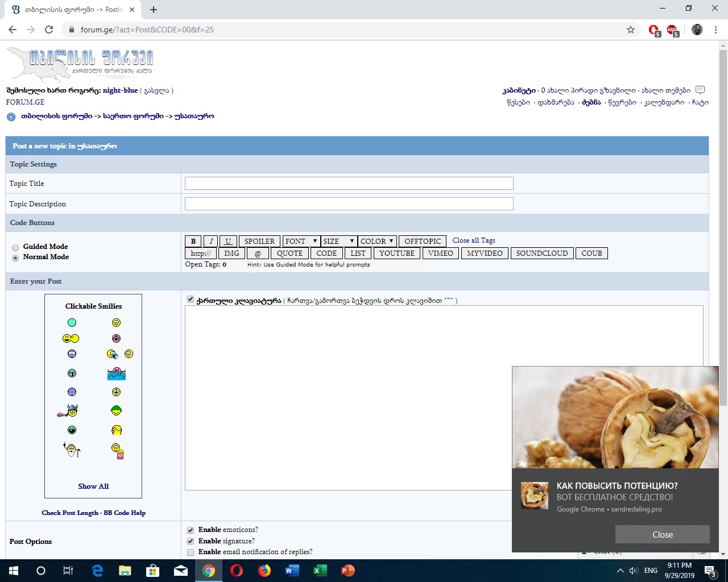Click the YOUTUBE code button

pos(397,253)
